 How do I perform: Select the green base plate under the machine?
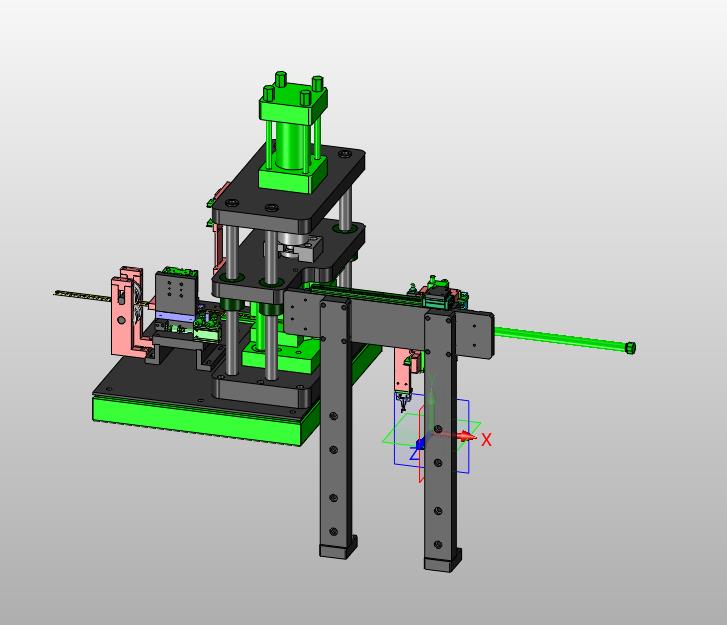(x=199, y=420)
